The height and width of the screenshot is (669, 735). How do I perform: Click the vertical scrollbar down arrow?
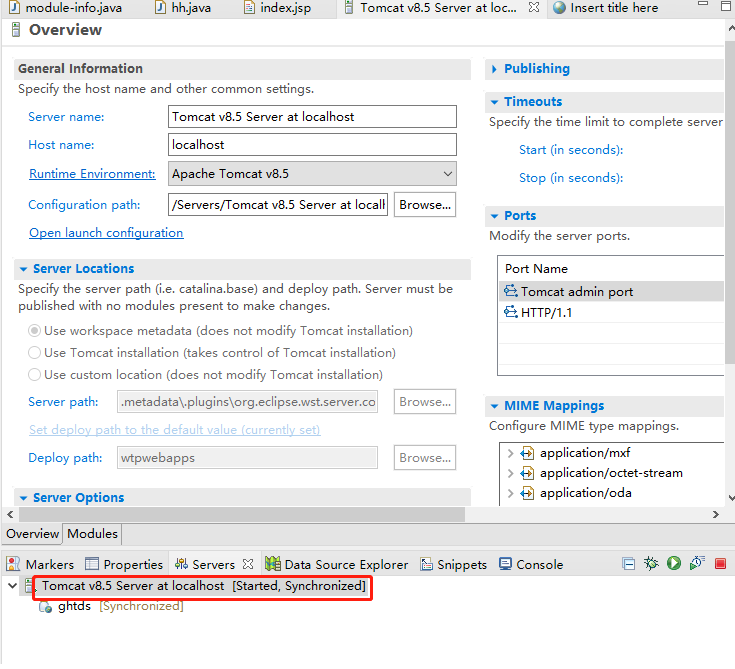731,498
